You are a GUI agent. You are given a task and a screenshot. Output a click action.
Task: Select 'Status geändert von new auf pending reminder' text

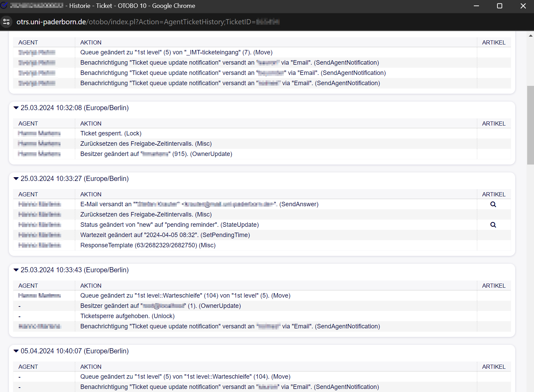[170, 225]
